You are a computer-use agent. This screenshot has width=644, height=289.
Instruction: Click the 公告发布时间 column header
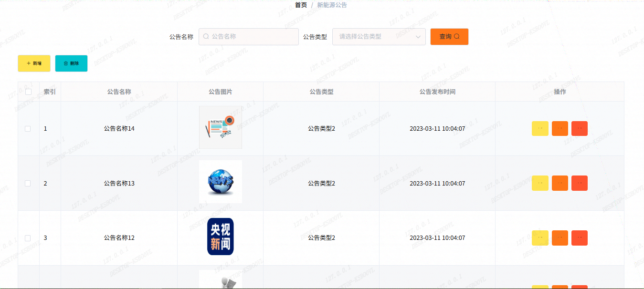[437, 92]
